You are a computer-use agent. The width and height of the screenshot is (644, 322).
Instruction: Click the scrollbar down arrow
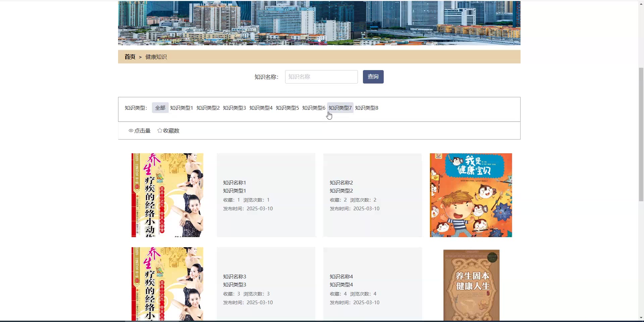coord(641,318)
